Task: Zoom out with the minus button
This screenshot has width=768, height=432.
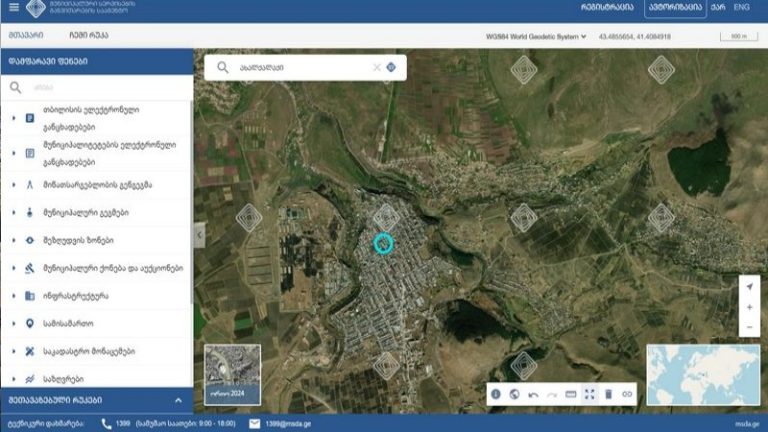Action: pos(749,327)
